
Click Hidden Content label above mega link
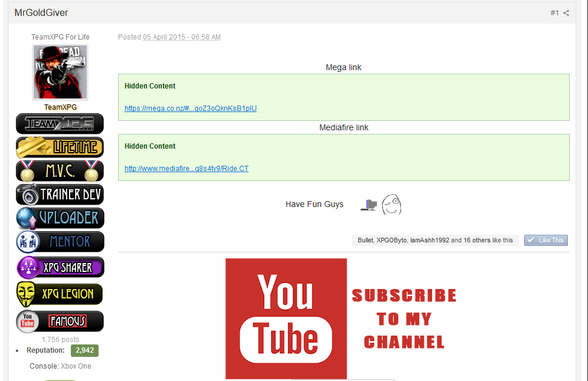click(x=150, y=86)
